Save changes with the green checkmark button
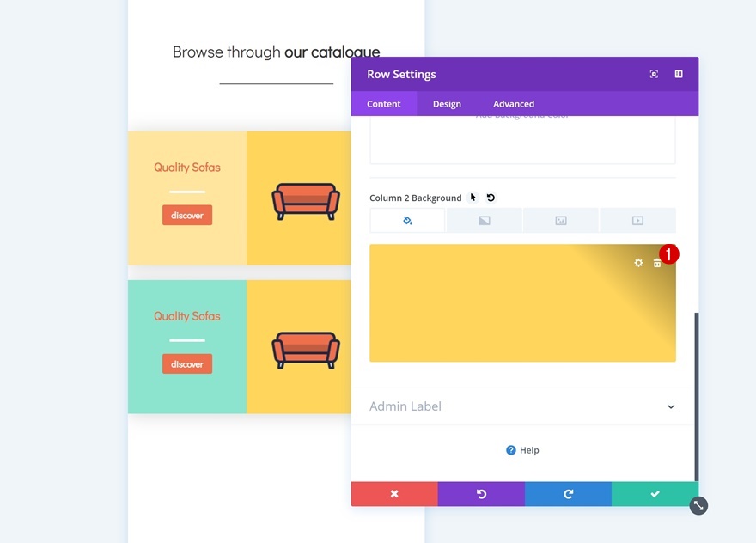 [x=655, y=494]
